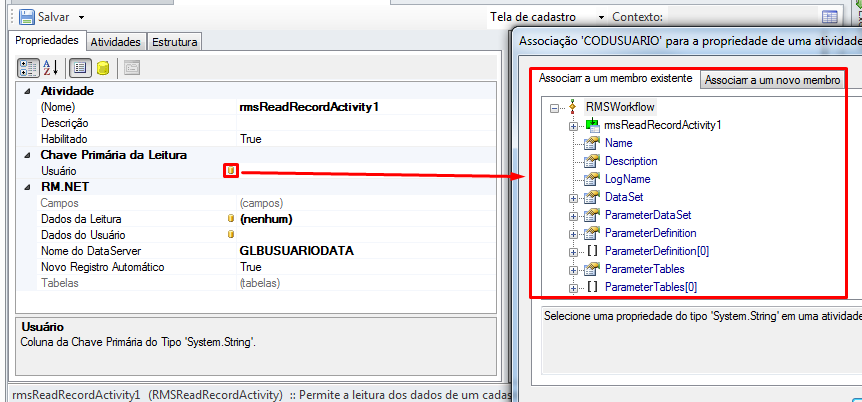The height and width of the screenshot is (402, 862).
Task: Click the property icon beside ParameterTables
Action: click(x=591, y=269)
